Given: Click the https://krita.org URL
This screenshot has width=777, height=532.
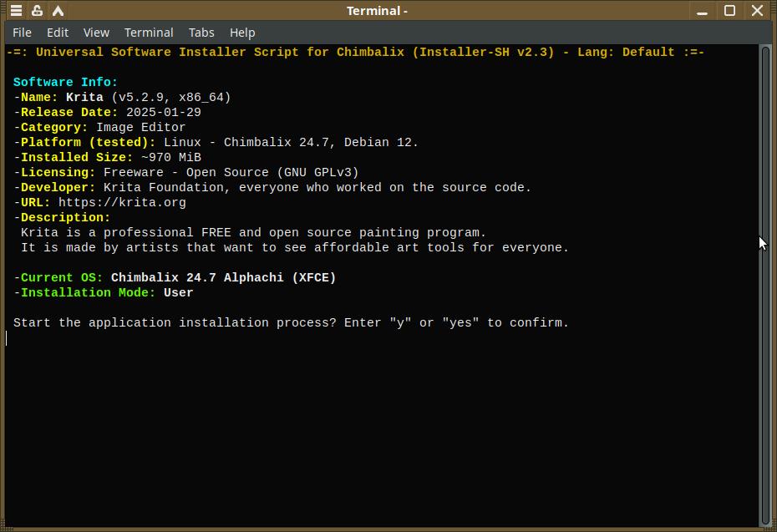Looking at the screenshot, I should tap(122, 202).
